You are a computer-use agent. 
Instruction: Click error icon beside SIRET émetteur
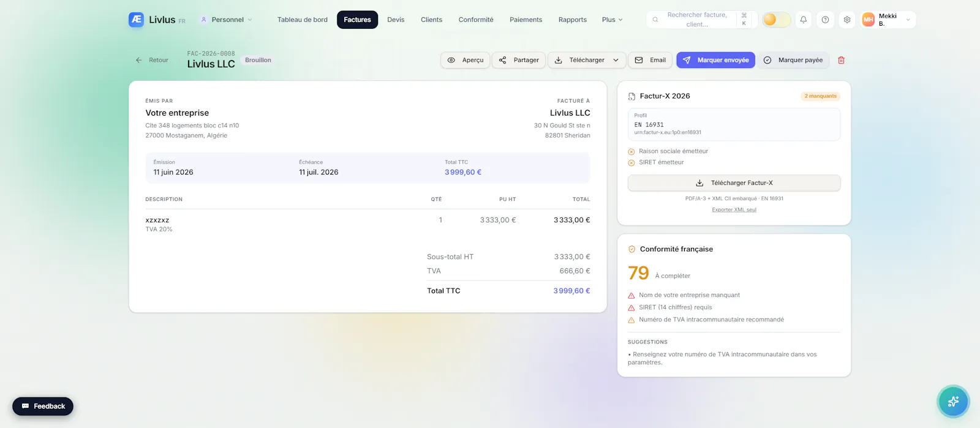point(631,163)
